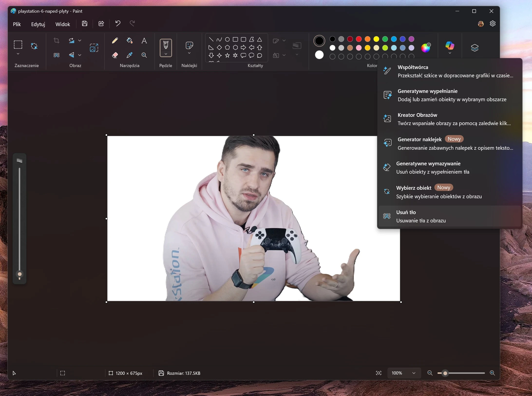
Task: Click the crop image icon
Action: click(57, 40)
